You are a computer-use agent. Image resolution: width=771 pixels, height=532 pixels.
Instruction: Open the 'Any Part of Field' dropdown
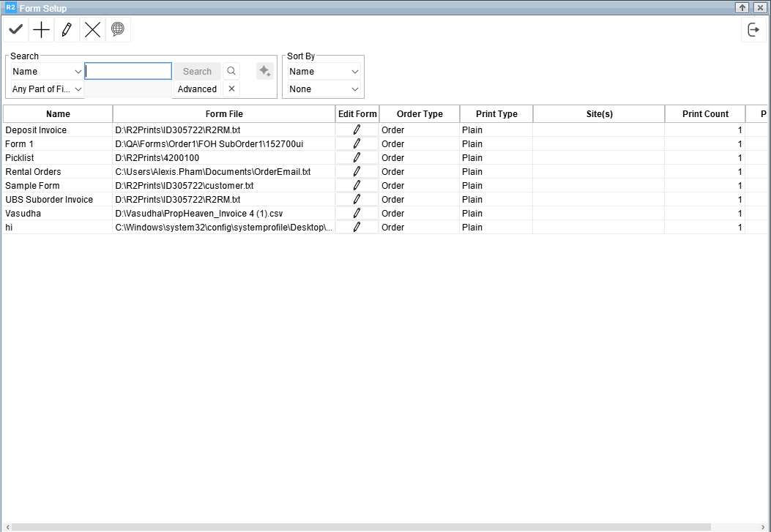coord(48,89)
